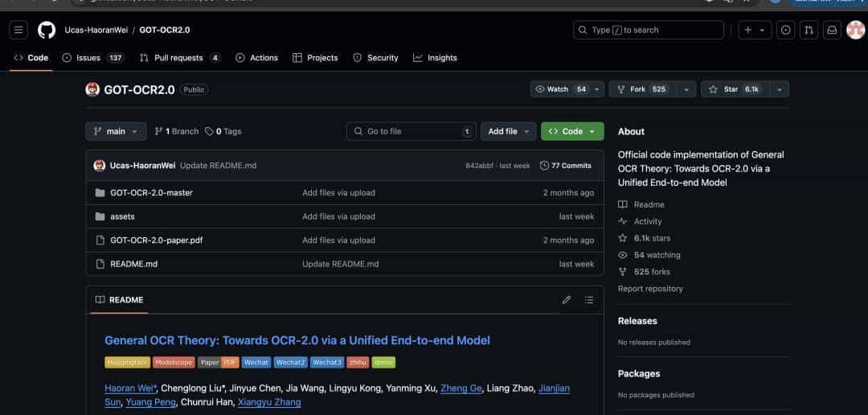This screenshot has width=868, height=415.
Task: Click the README edit pencil icon
Action: point(567,300)
